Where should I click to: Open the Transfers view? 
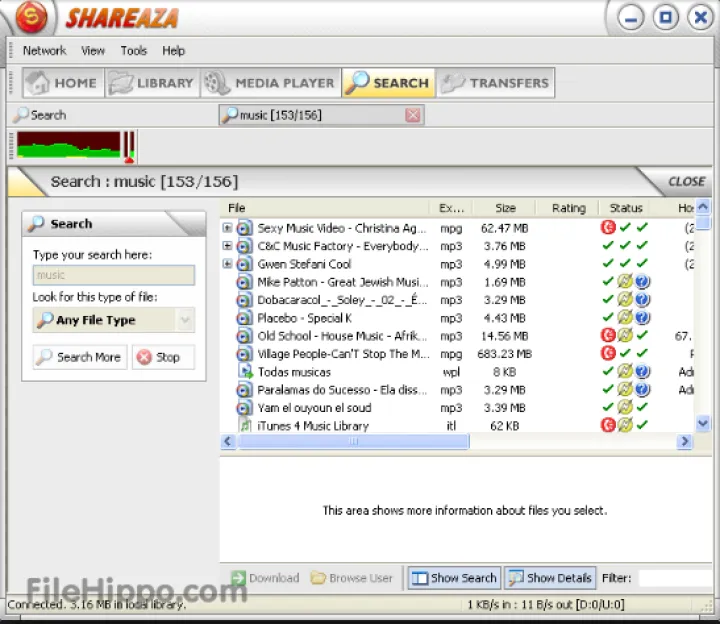tap(495, 83)
